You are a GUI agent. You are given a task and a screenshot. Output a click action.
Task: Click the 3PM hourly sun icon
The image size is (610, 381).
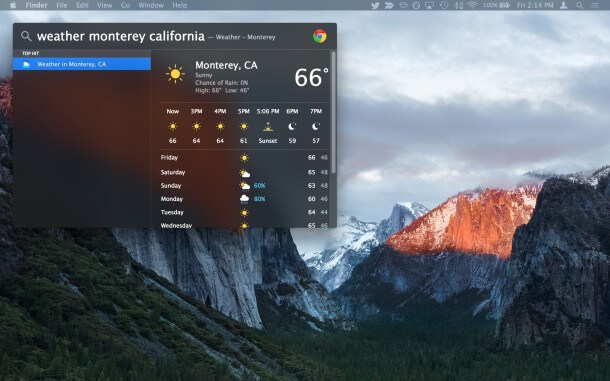click(x=196, y=126)
